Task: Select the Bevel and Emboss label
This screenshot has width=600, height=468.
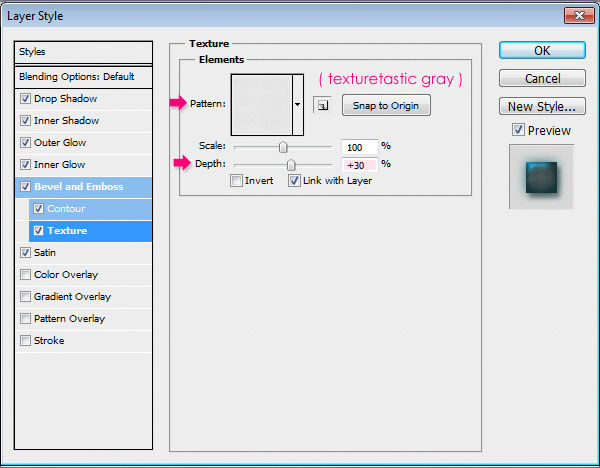Action: [78, 187]
